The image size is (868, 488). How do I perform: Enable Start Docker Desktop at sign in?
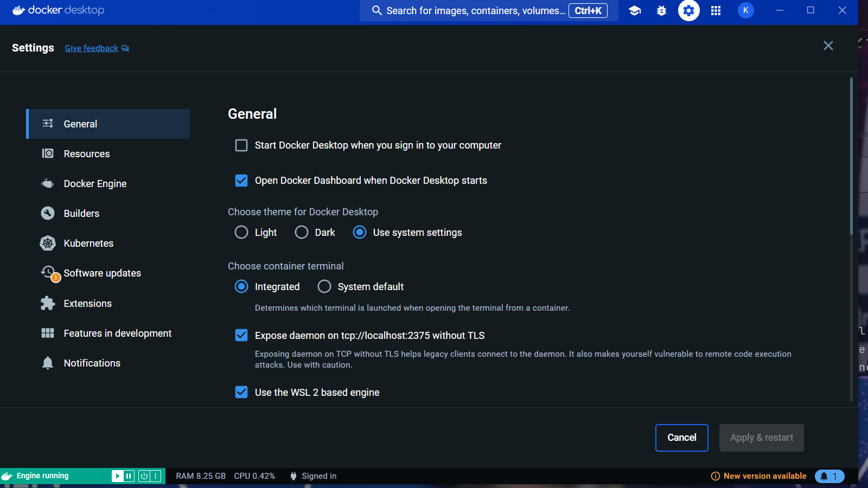241,145
